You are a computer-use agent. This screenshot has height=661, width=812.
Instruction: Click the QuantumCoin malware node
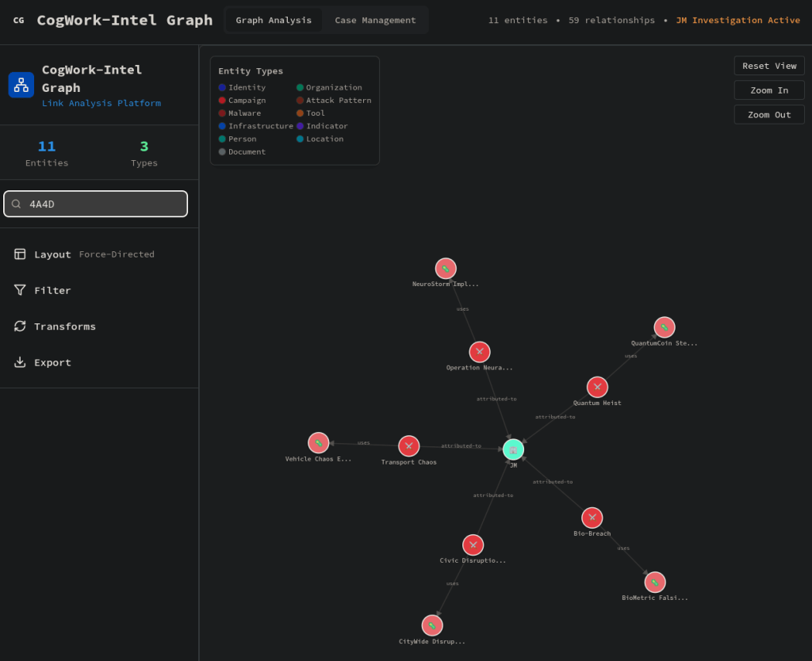[x=664, y=327]
